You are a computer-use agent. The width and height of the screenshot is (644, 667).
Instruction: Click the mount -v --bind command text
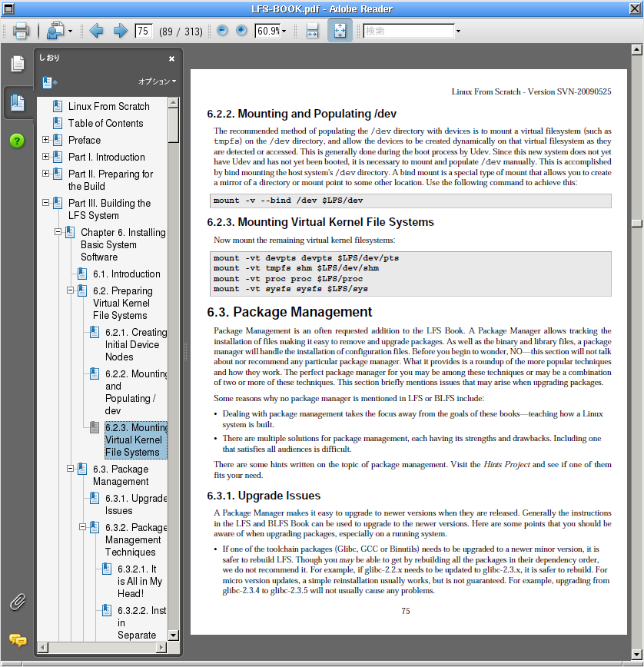click(288, 201)
